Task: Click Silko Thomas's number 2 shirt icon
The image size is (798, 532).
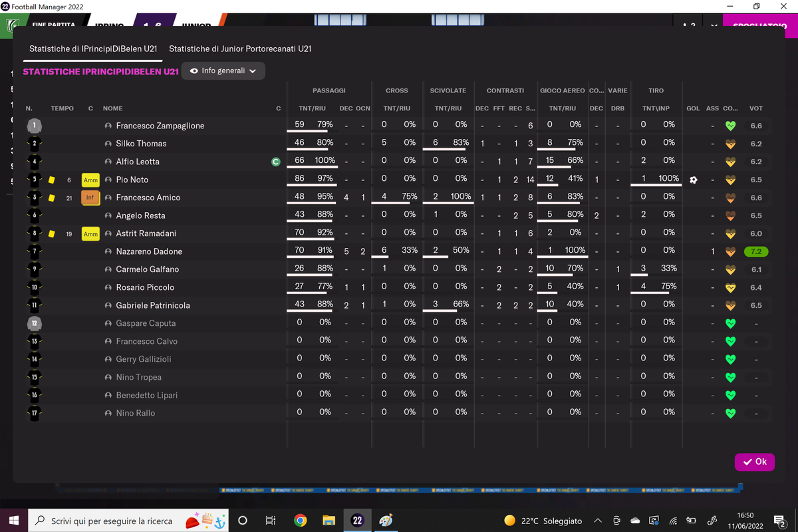Action: point(34,144)
